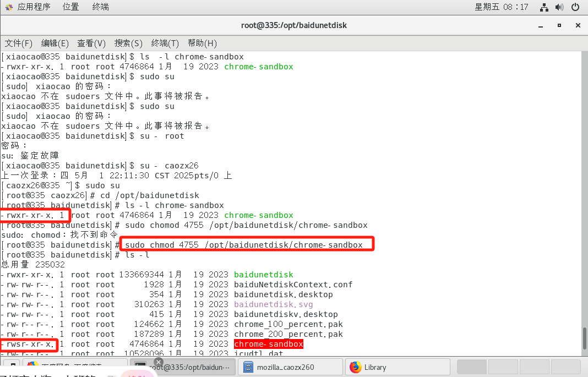Image resolution: width=588 pixels, height=377 pixels.
Task: Click the terminal title root@335:/opt/baidunetdisk
Action: (293, 25)
